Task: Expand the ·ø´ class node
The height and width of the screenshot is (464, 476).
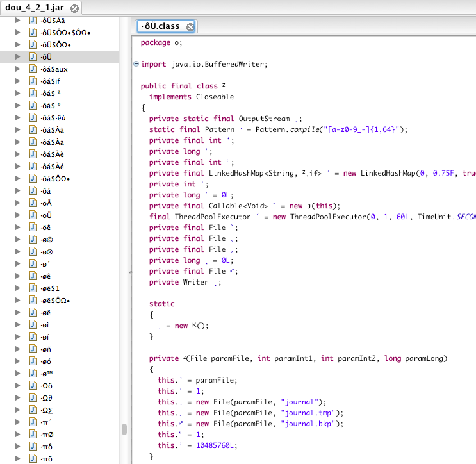Action: [x=17, y=264]
